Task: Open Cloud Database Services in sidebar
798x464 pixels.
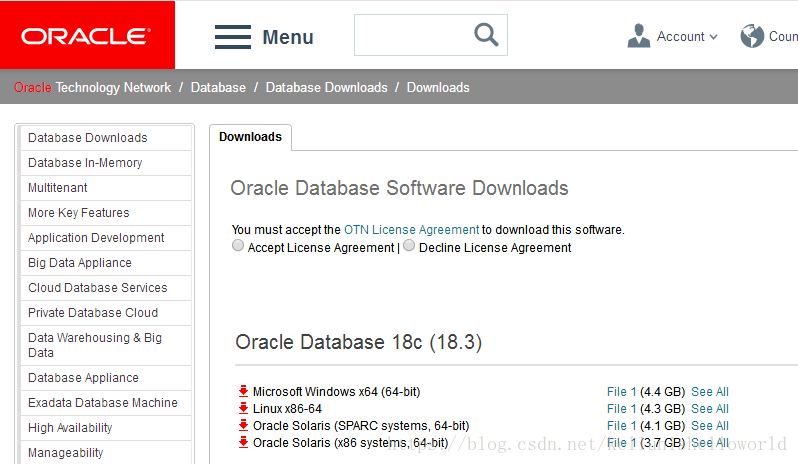Action: [x=105, y=287]
